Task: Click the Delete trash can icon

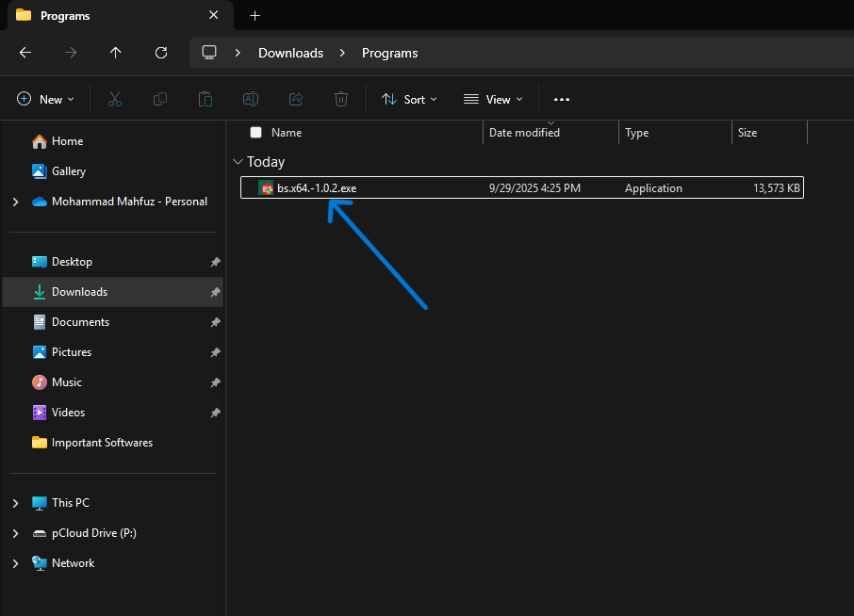Action: coord(341,99)
